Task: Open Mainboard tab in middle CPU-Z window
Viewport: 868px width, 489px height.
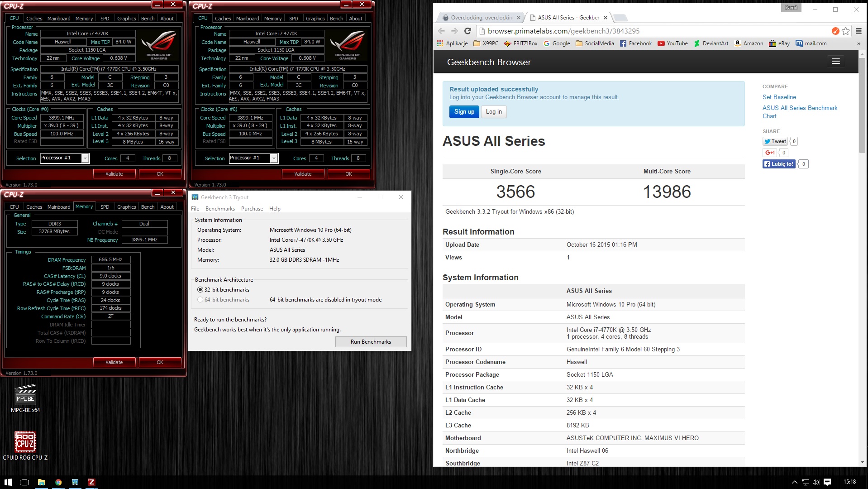Action: tap(248, 19)
